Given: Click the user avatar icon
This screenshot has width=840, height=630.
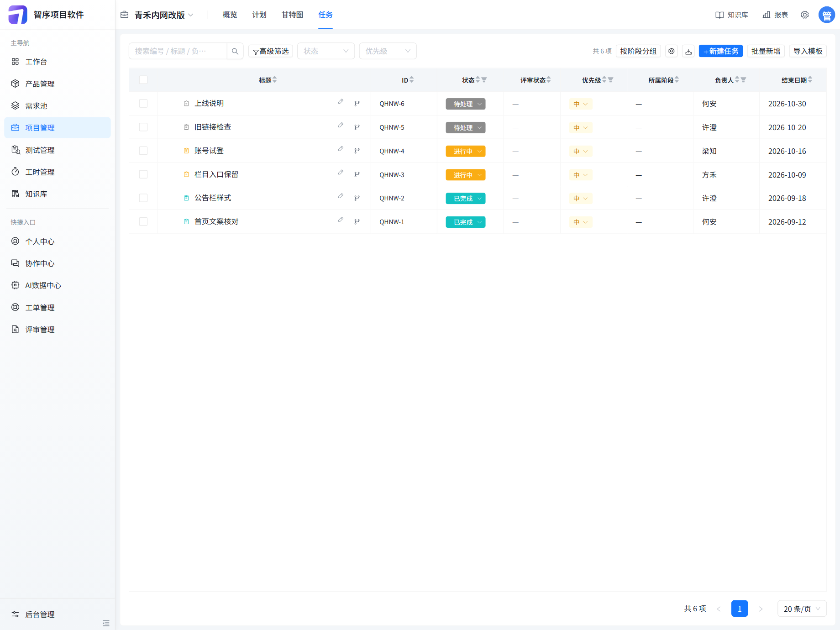Looking at the screenshot, I should coord(827,15).
